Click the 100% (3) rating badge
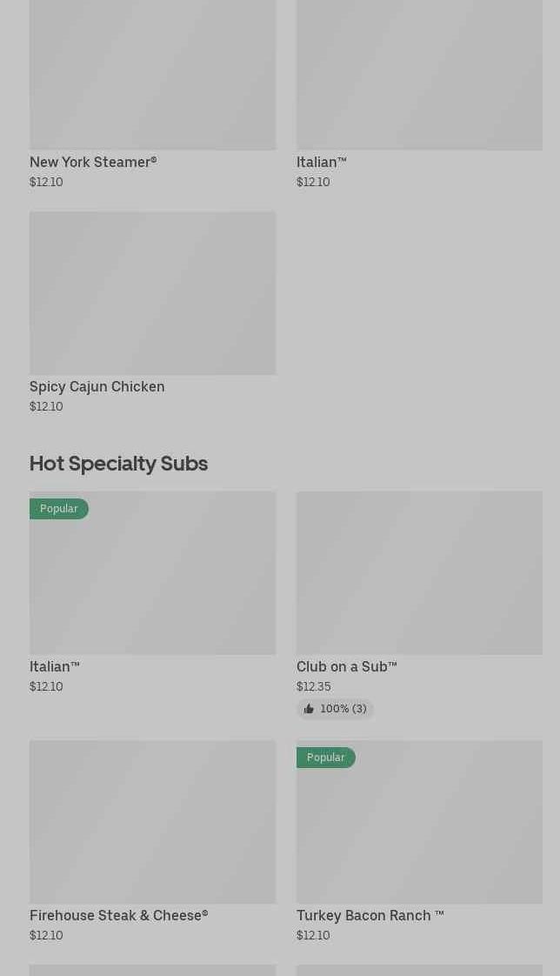The height and width of the screenshot is (976, 560). click(336, 709)
